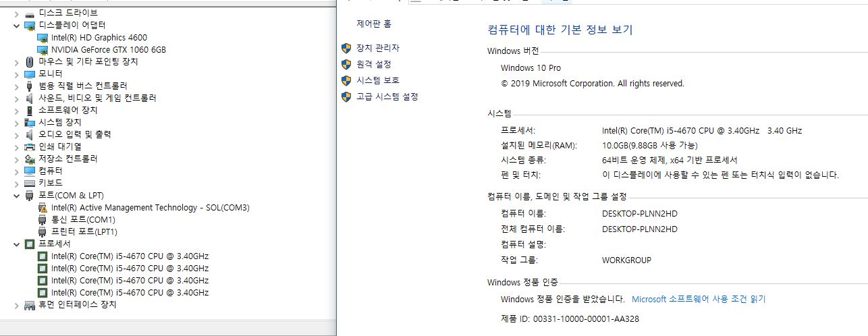This screenshot has width=868, height=336.
Task: Collapse the 포트(COM & LPT) category
Action: click(16, 195)
